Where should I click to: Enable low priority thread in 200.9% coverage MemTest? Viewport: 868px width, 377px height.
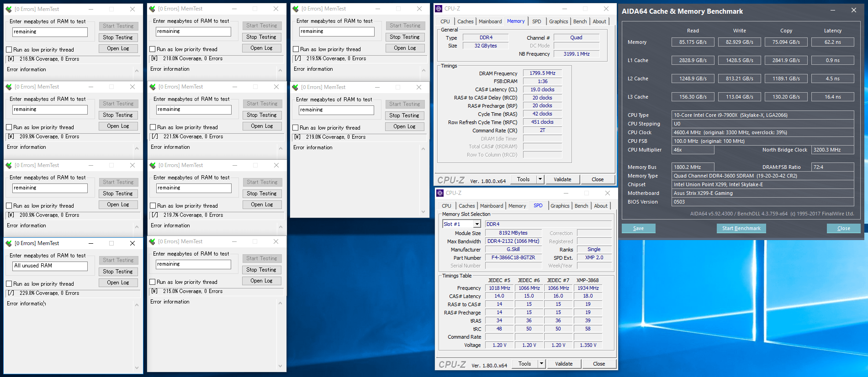click(9, 206)
